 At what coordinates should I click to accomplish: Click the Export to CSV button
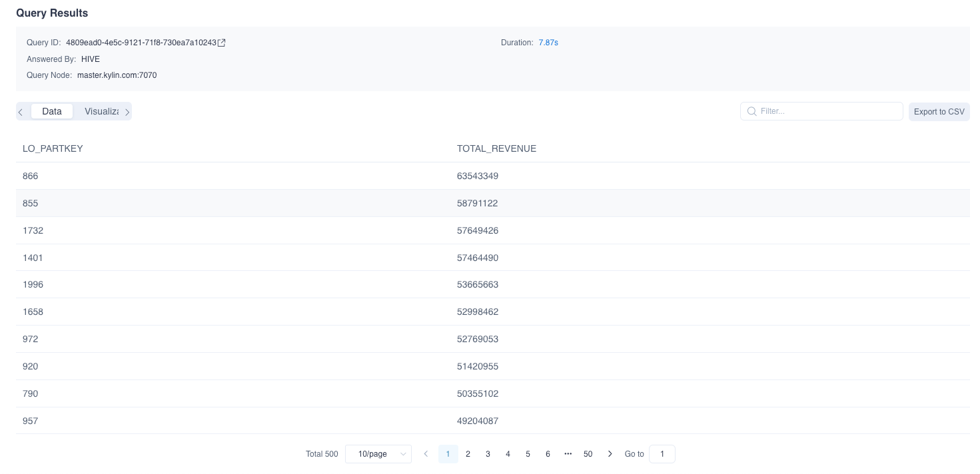[939, 112]
